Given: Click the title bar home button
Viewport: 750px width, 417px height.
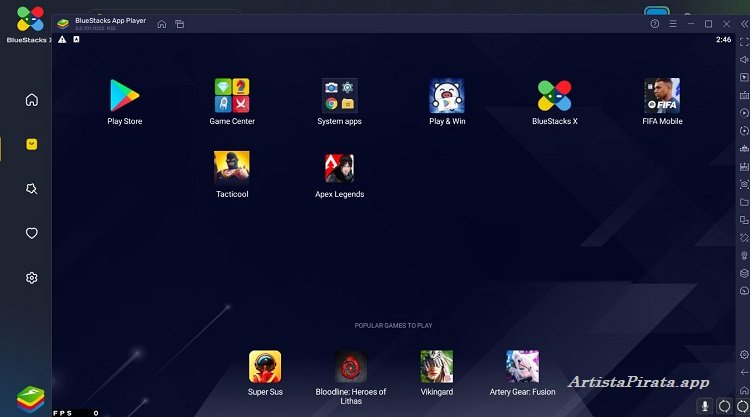Looking at the screenshot, I should 162,24.
